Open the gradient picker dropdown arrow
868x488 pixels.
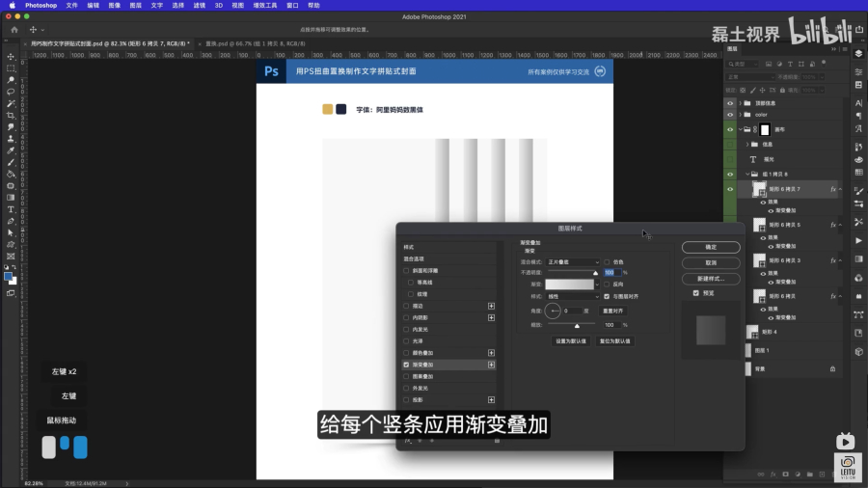click(x=597, y=285)
